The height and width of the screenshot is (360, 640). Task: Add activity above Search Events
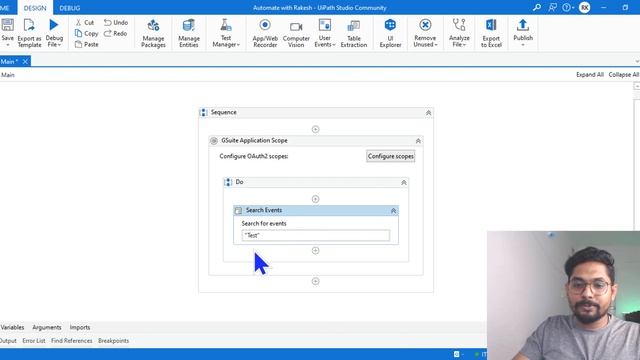pyautogui.click(x=316, y=199)
